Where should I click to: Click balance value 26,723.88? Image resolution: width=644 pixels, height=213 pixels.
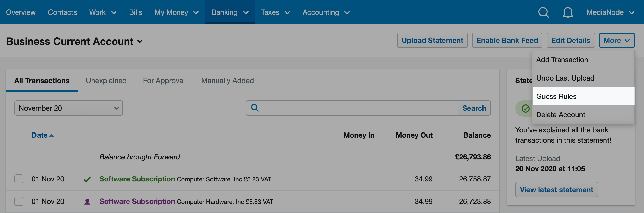click(475, 201)
